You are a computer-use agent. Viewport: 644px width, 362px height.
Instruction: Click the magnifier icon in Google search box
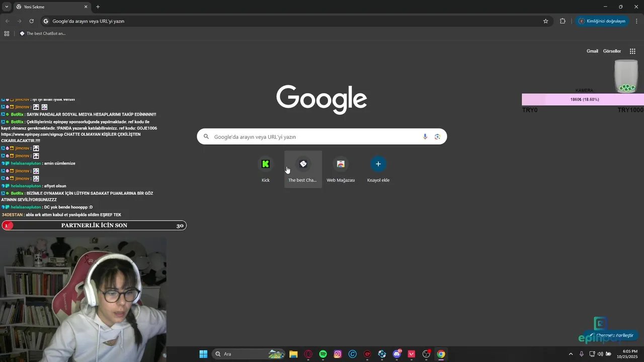pos(206,137)
